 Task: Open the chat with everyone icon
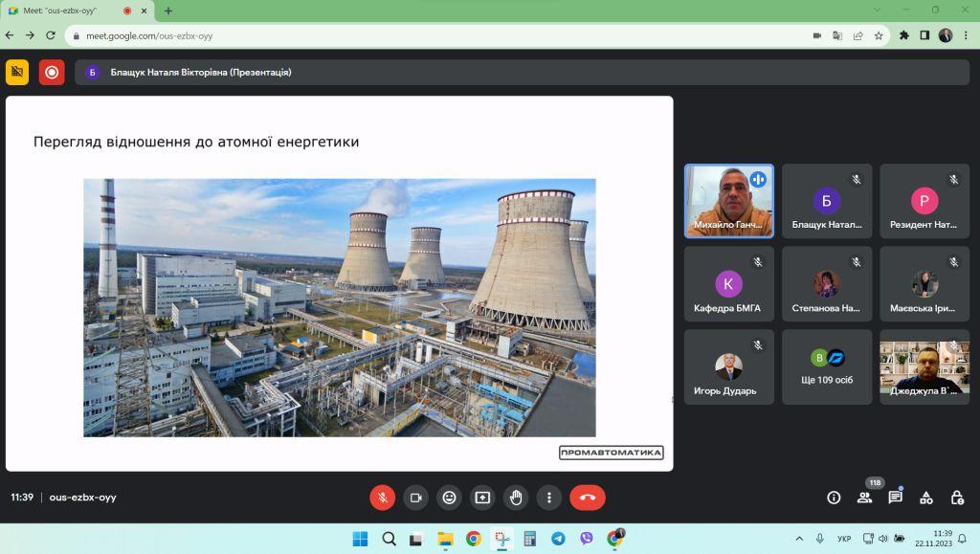click(896, 498)
